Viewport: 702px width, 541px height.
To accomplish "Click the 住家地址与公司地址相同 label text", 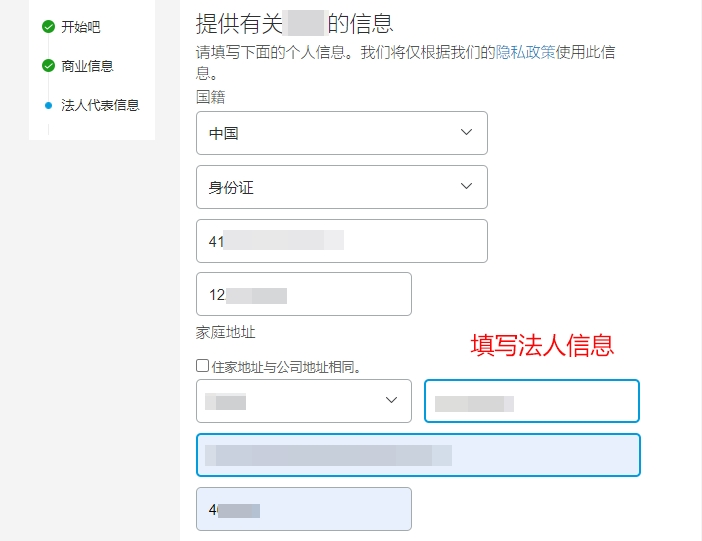I will 286,367.
